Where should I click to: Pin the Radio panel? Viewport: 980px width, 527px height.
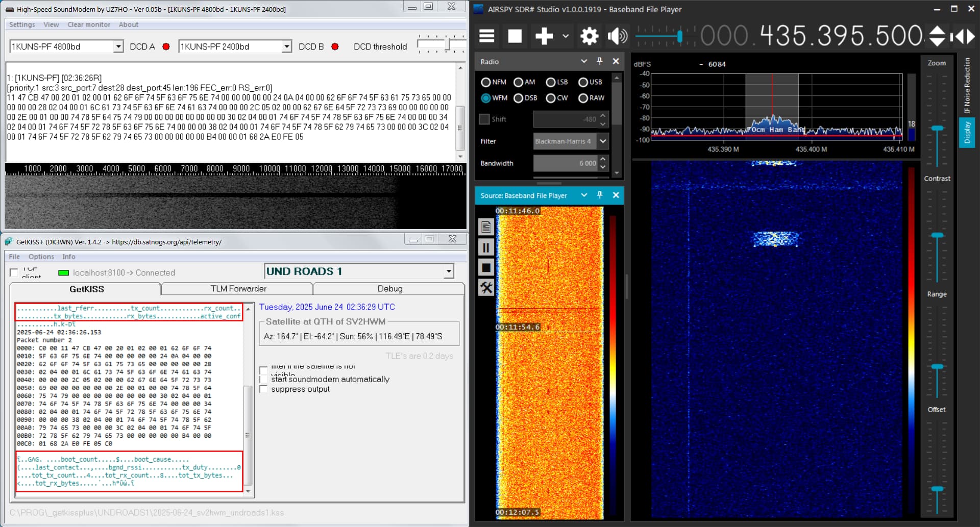[x=600, y=61]
